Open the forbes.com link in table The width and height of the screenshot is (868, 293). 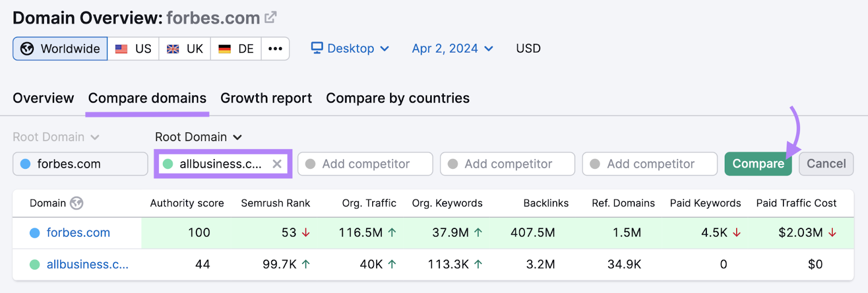tap(78, 233)
